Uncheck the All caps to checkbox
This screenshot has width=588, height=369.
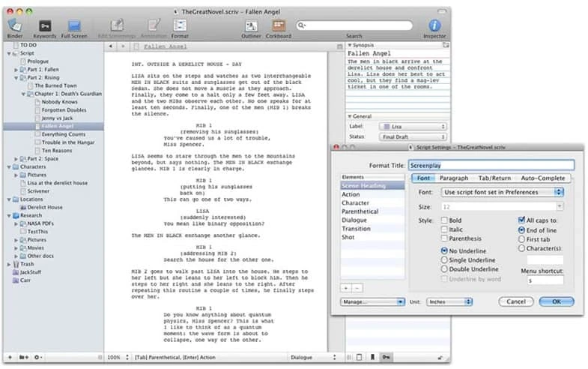tap(521, 220)
